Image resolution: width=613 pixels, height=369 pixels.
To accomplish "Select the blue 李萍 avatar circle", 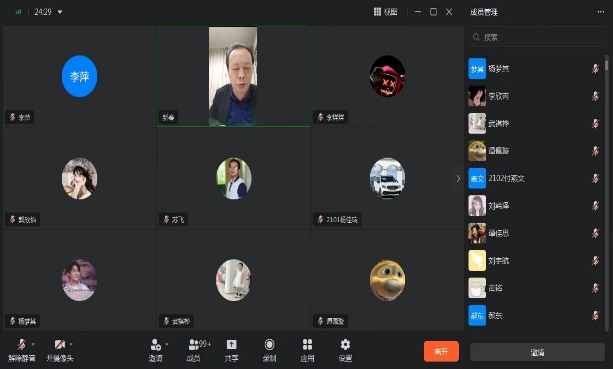I will [79, 76].
